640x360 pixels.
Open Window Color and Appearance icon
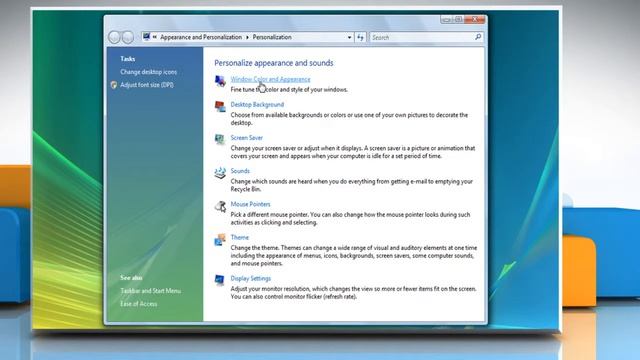tap(220, 81)
